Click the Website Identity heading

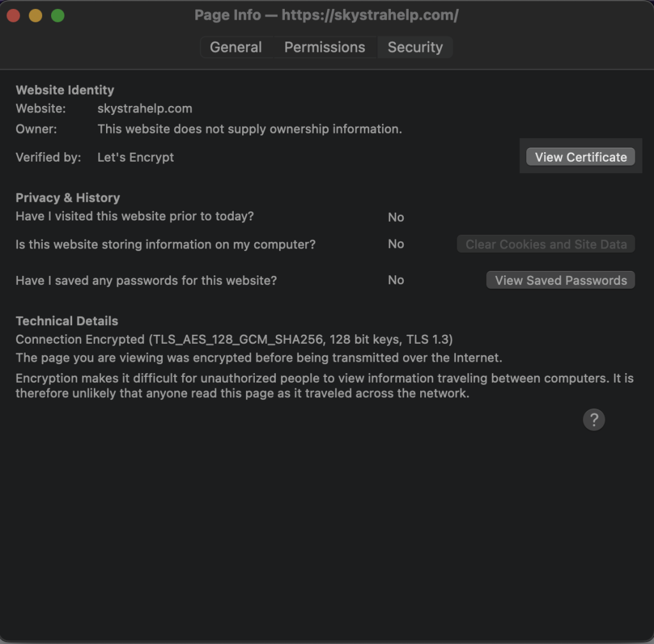tap(65, 90)
